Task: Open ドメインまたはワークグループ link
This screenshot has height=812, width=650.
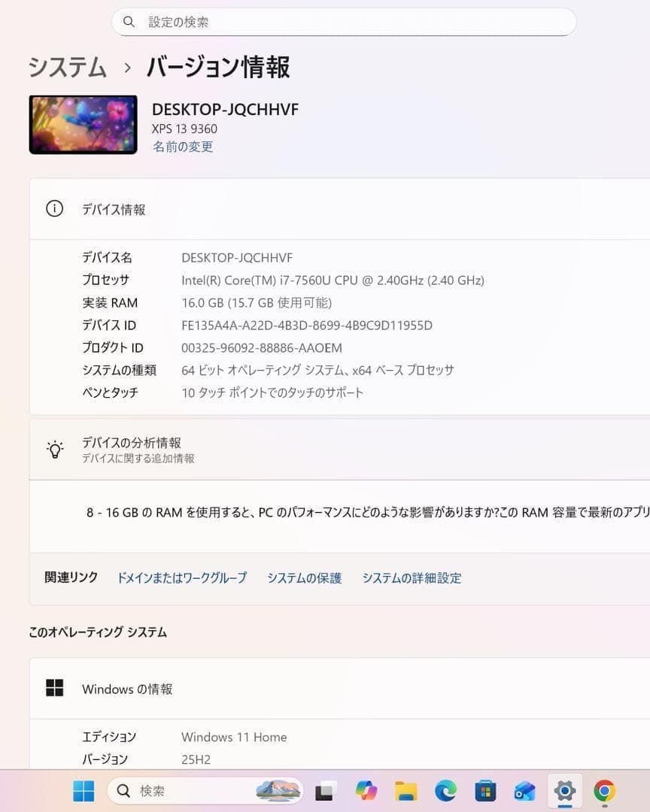Action: point(182,578)
